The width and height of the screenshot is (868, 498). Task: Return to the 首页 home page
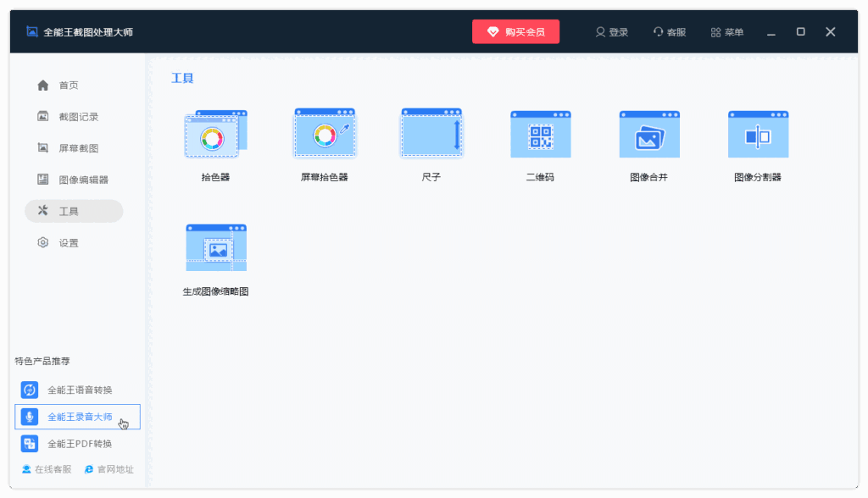pos(74,85)
